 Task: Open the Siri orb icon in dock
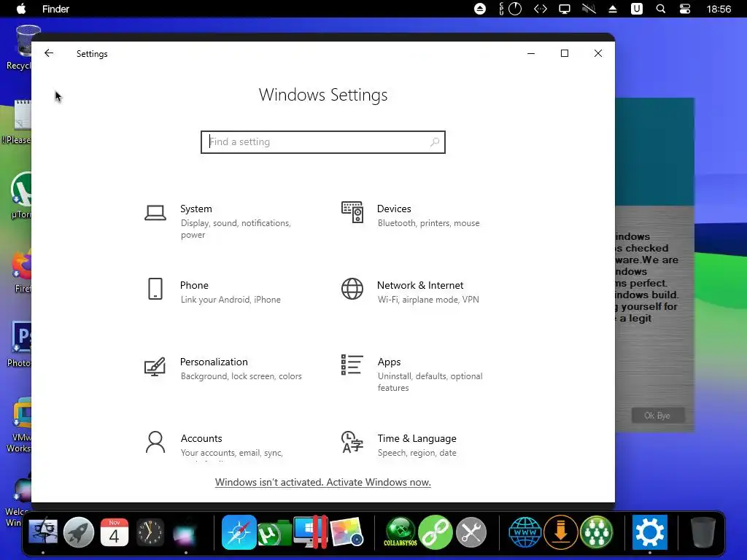pyautogui.click(x=185, y=532)
